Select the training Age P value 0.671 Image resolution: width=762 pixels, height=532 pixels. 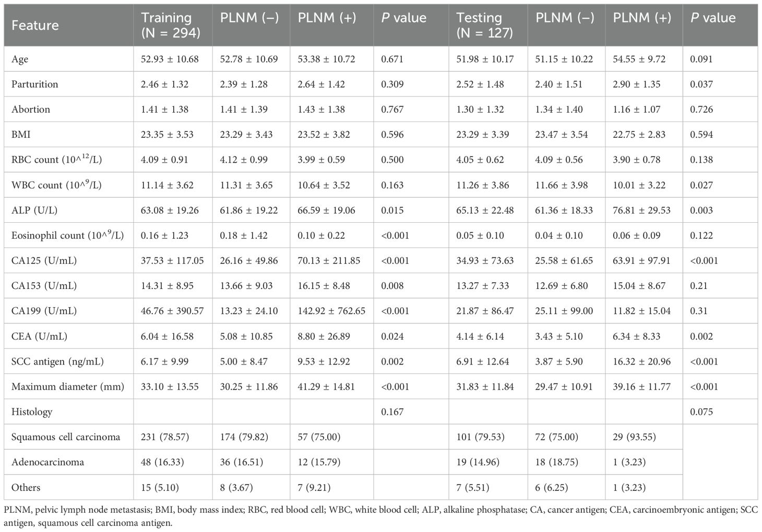click(x=392, y=59)
